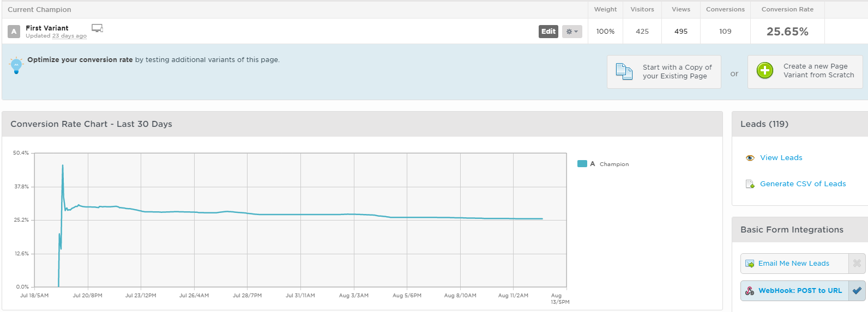Click the 25.65% conversion rate value

pyautogui.click(x=787, y=32)
